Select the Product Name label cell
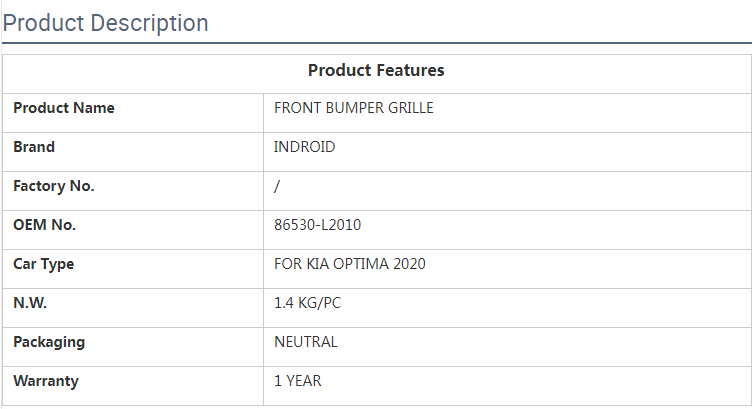The width and height of the screenshot is (754, 409). click(64, 108)
